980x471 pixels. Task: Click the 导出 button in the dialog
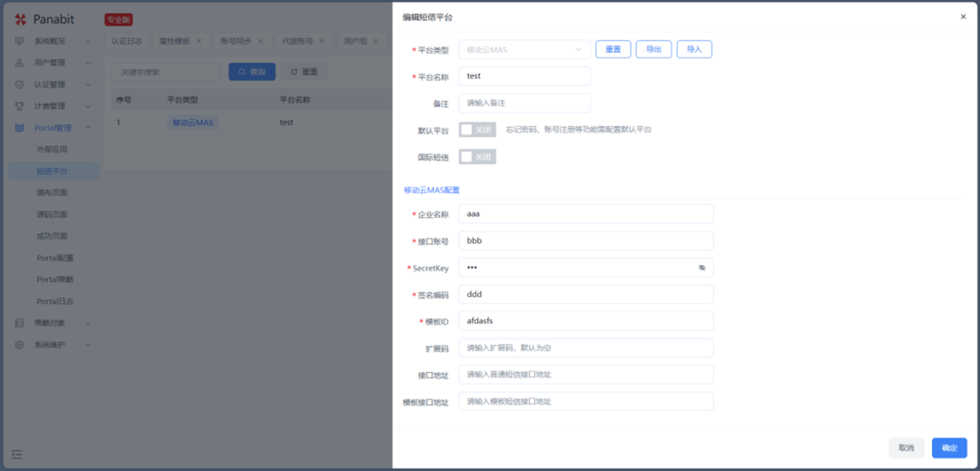tap(653, 49)
